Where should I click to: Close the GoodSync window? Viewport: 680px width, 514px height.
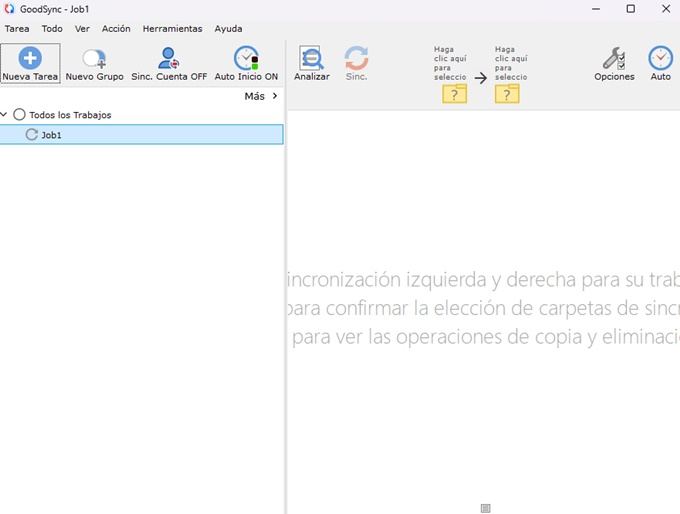point(666,9)
